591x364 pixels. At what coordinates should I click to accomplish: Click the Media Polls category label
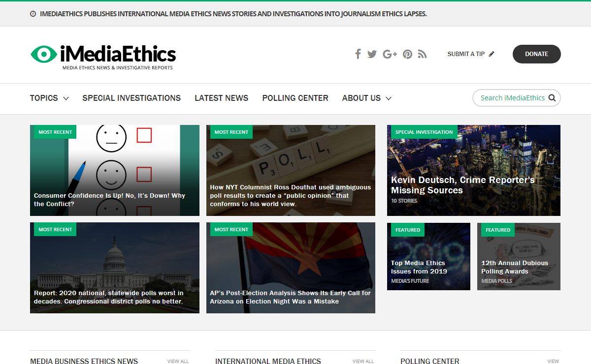[x=496, y=281]
